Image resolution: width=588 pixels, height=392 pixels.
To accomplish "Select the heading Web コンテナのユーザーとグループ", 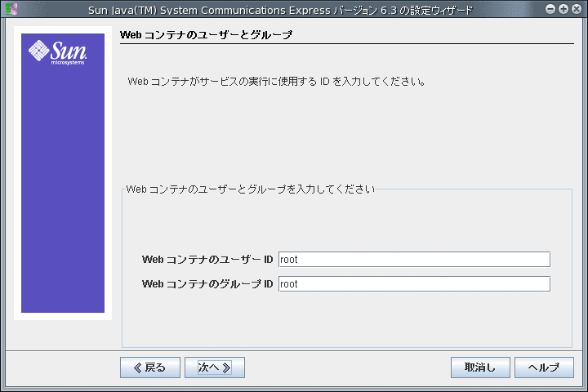I will [206, 35].
